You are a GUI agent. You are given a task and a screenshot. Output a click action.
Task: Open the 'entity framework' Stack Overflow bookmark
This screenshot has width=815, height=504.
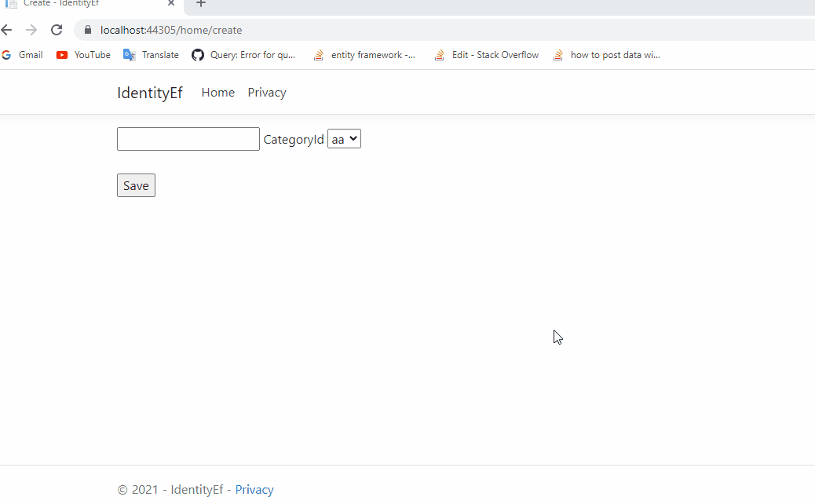(x=365, y=55)
